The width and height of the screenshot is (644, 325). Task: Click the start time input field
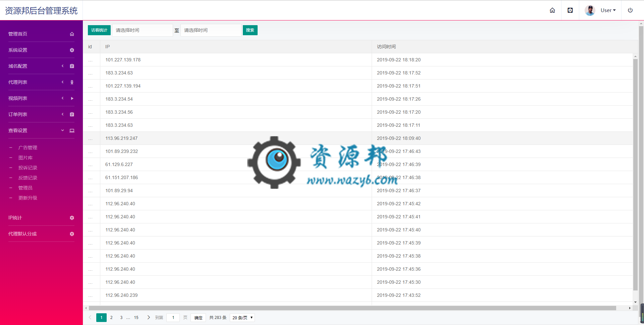click(143, 30)
